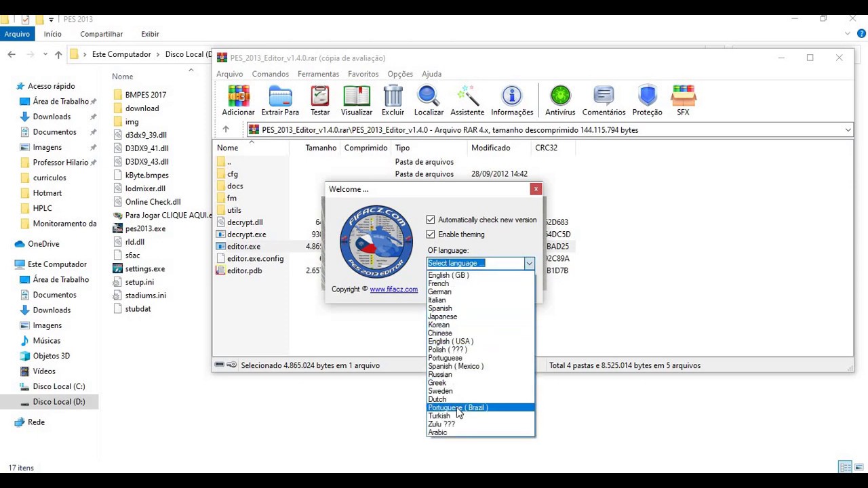Click the Comentários toolbar icon
This screenshot has height=488, width=868.
[604, 101]
